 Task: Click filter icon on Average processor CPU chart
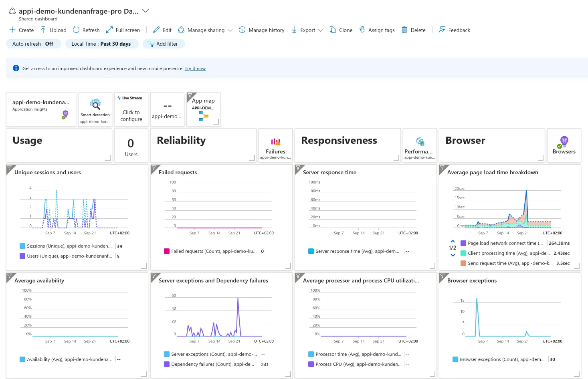pyautogui.click(x=298, y=276)
